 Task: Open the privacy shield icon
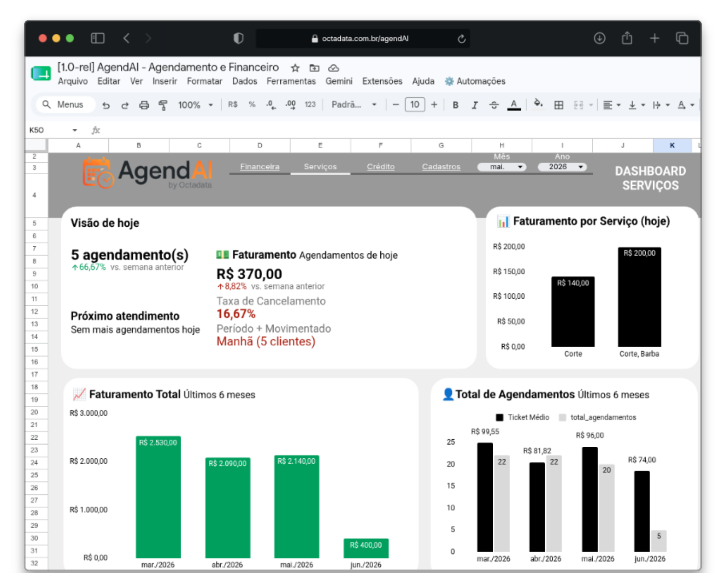(238, 38)
